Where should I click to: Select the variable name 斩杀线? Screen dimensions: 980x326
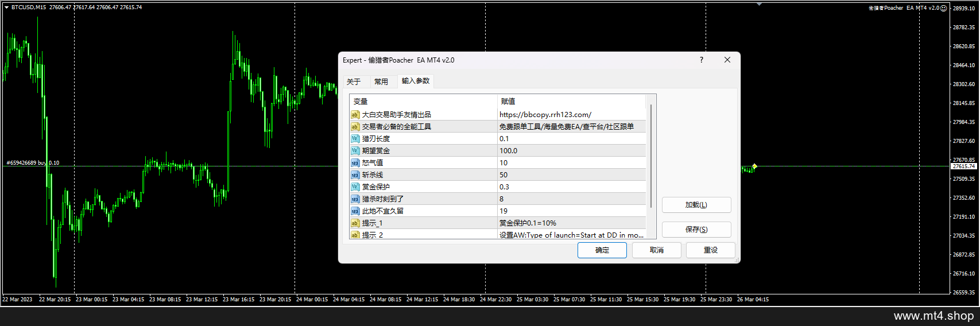373,175
